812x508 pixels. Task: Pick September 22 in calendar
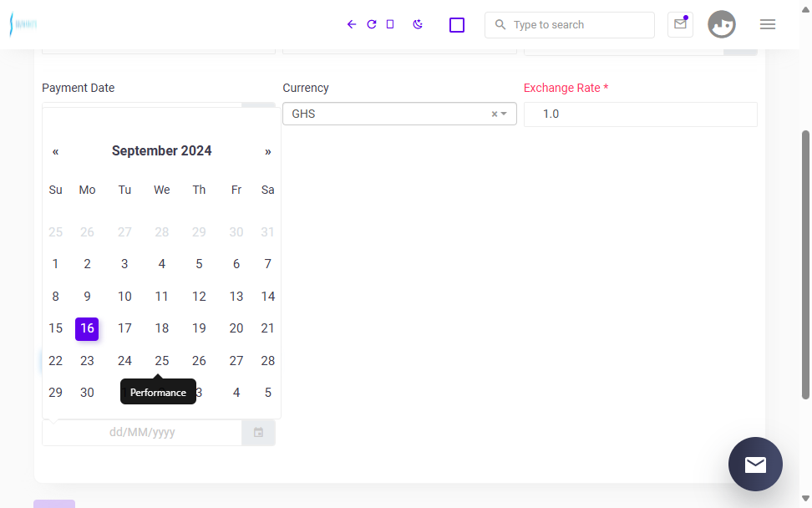(55, 360)
